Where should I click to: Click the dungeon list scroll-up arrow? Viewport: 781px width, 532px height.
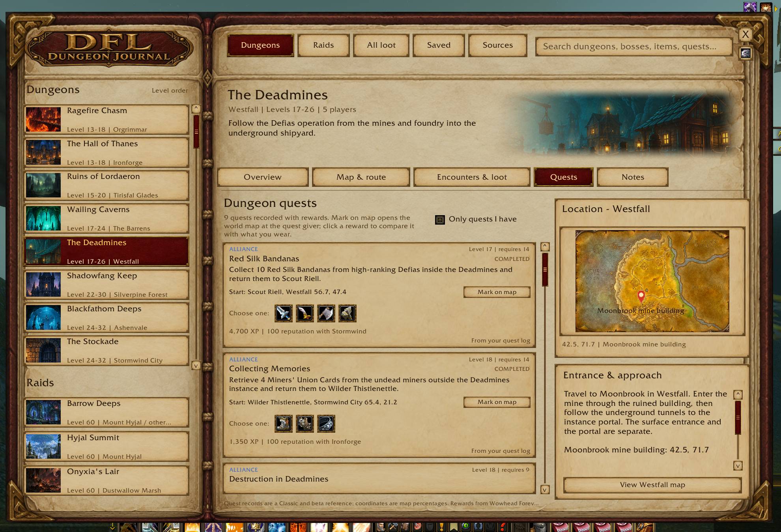point(196,109)
